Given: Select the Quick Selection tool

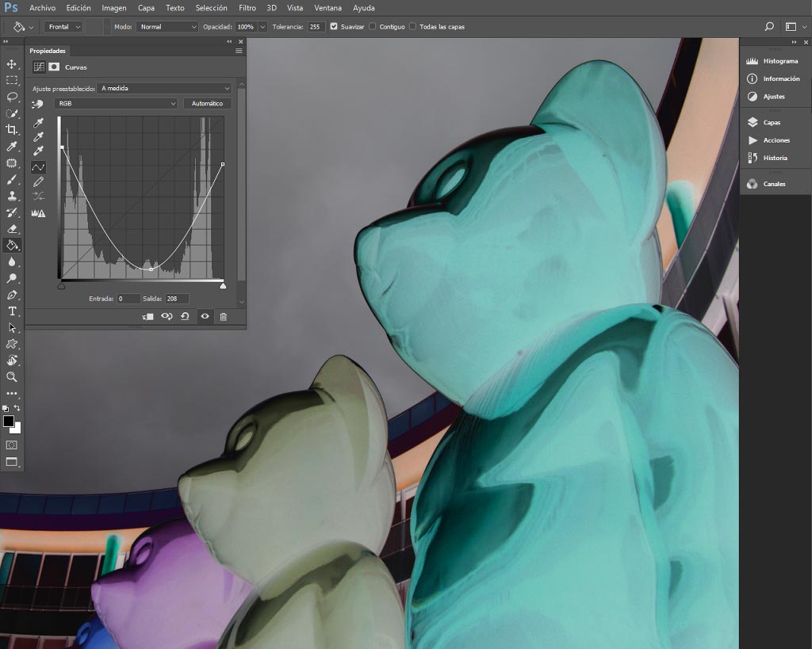Looking at the screenshot, I should (11, 113).
